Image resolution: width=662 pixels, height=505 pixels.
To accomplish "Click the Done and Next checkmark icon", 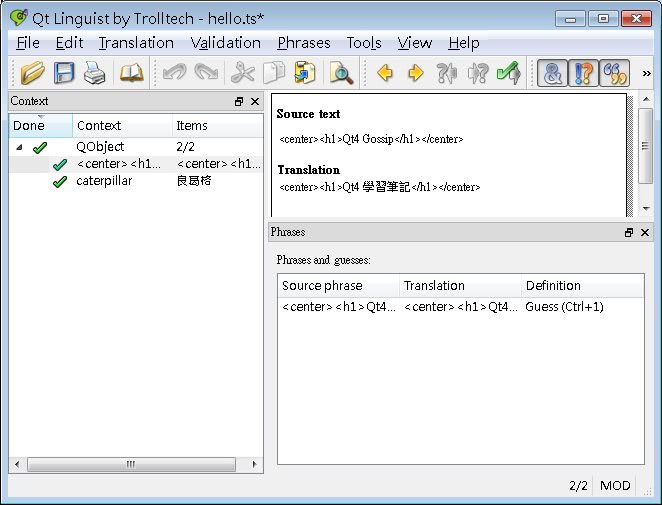I will [x=509, y=73].
